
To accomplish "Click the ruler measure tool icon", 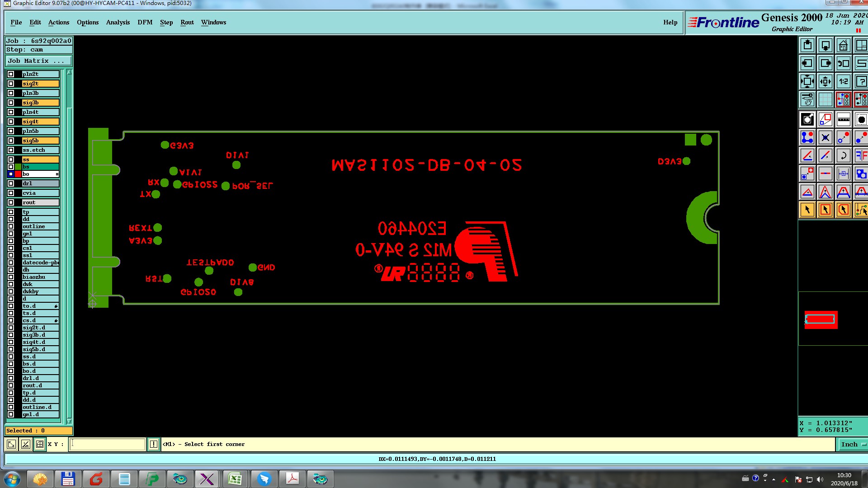I will click(843, 119).
